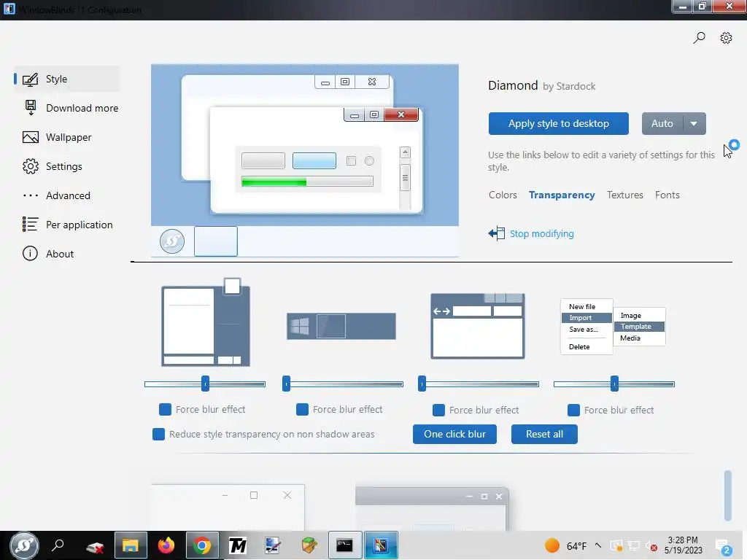
Task: Expand the Auto dropdown arrow
Action: pos(694,124)
